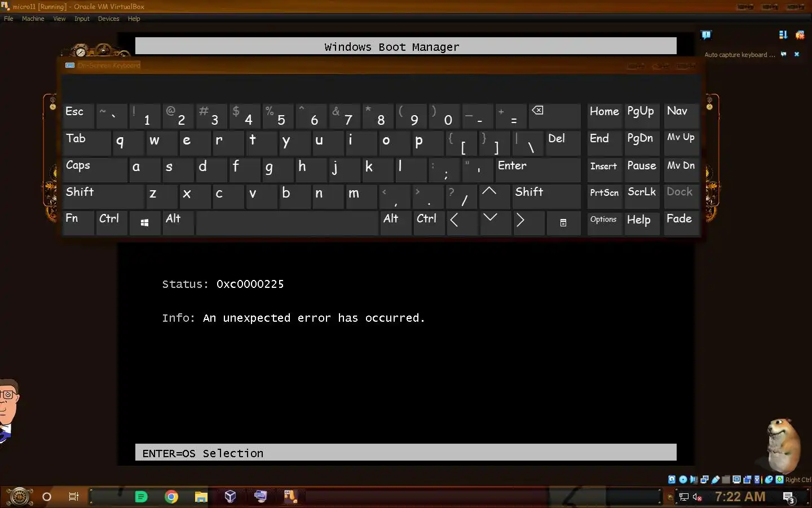This screenshot has width=812, height=508.
Task: Click the Options key
Action: tap(604, 222)
